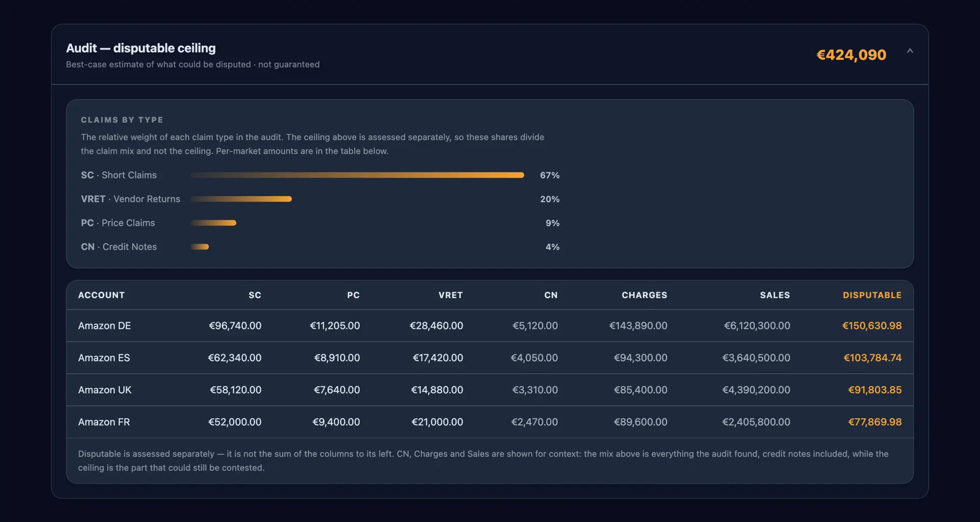980x522 pixels.
Task: Select the Amazon DE account row
Action: tap(490, 326)
